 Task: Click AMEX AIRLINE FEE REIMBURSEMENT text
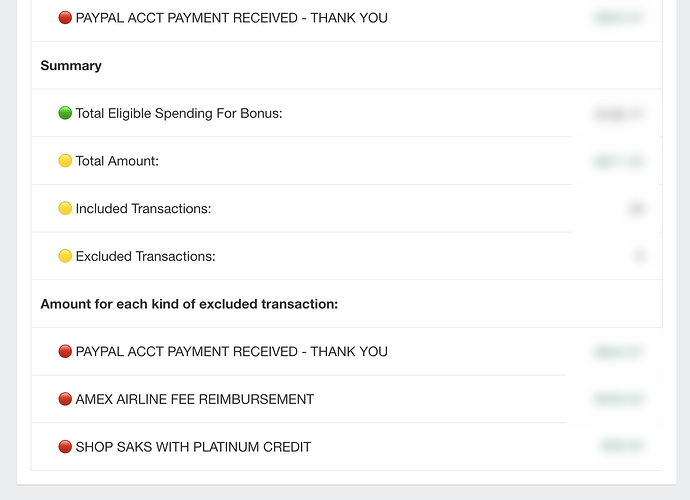pos(195,399)
